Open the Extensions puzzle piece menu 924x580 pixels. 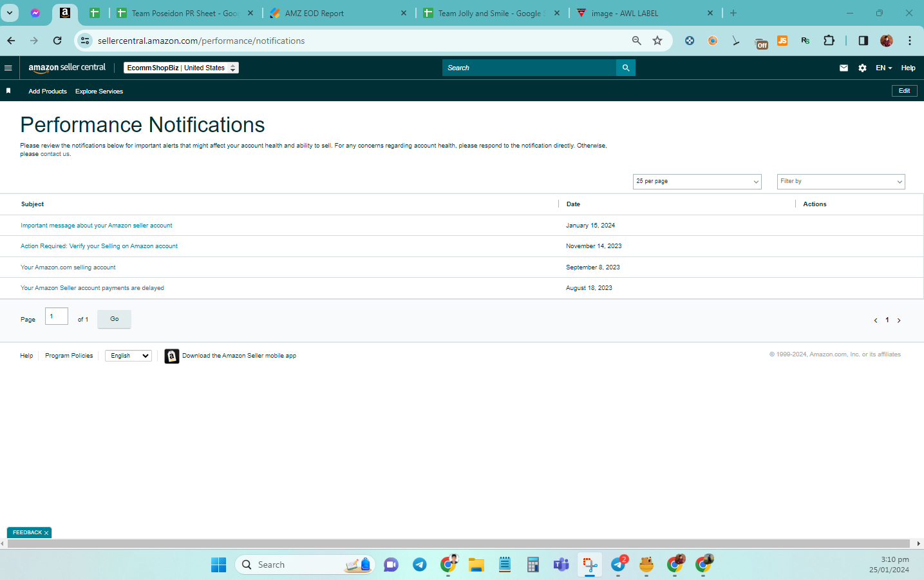[829, 41]
